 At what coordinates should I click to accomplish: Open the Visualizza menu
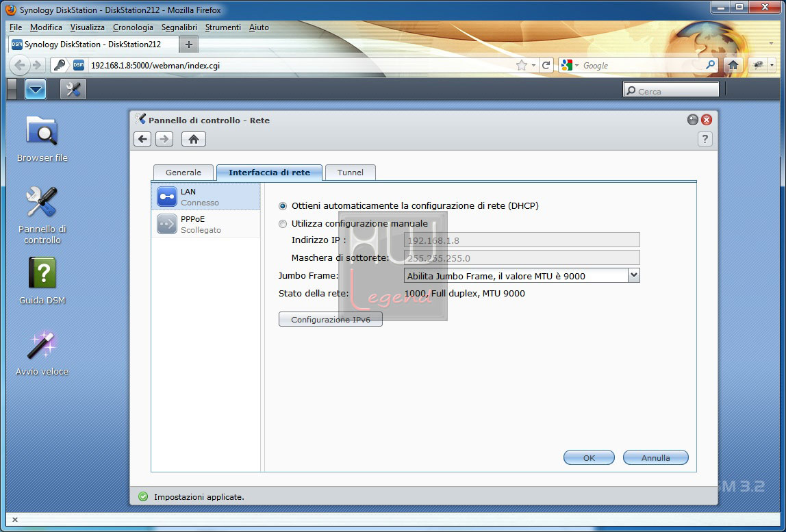point(88,27)
